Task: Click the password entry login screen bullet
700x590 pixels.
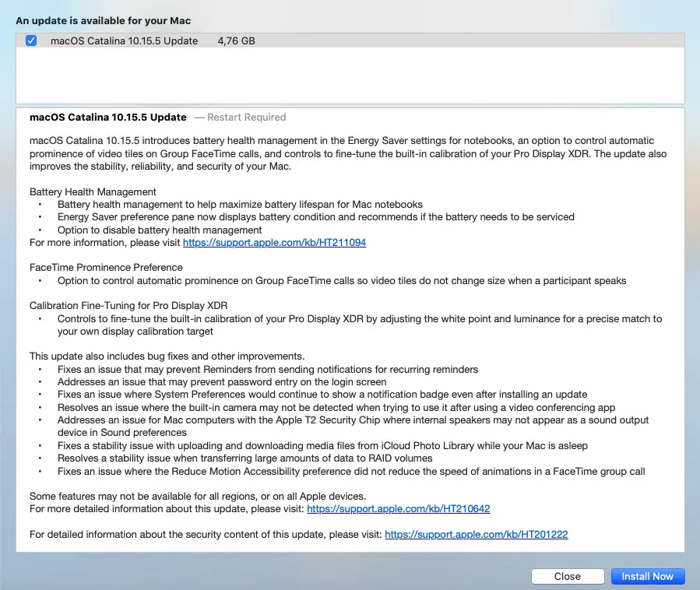Action: pos(221,382)
